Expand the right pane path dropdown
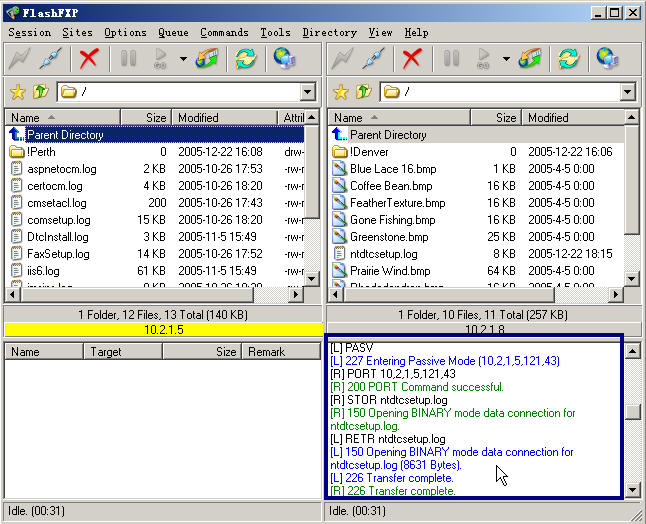The image size is (646, 524). (627, 92)
